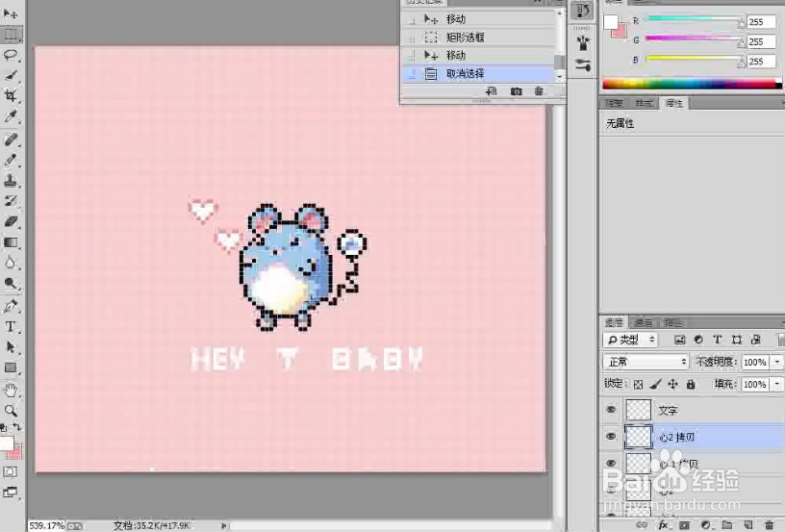The image size is (785, 532).
Task: Select the Lasso tool
Action: coord(11,55)
